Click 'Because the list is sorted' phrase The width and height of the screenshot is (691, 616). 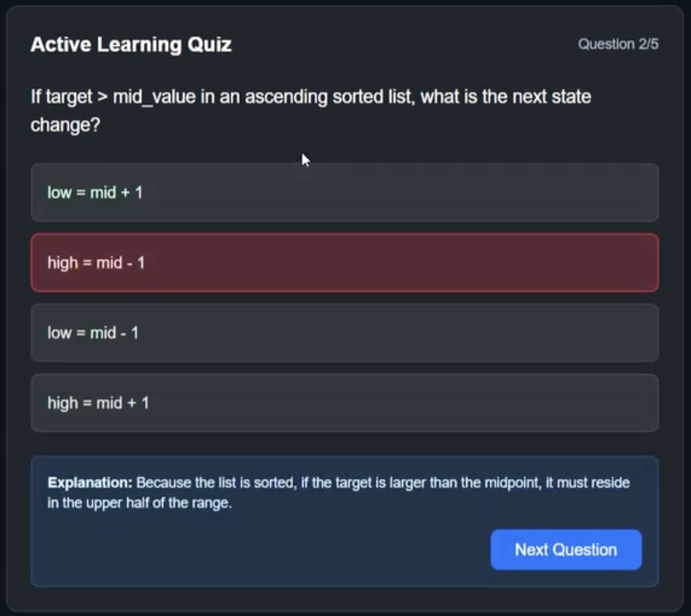click(216, 482)
